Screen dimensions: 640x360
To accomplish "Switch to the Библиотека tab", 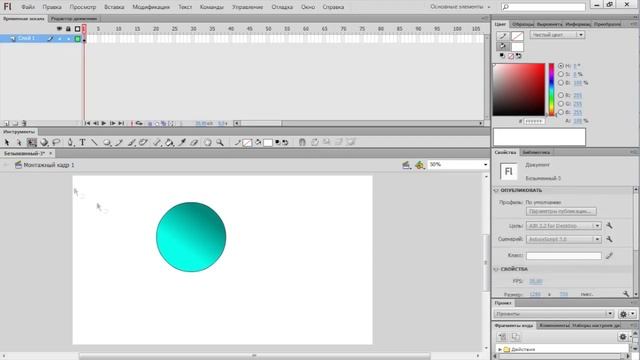I will coord(536,152).
